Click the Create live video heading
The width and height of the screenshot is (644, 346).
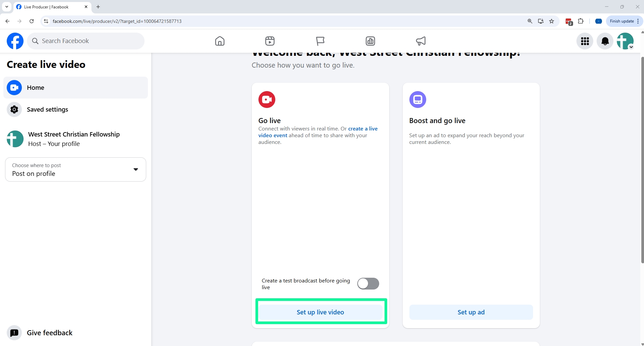[46, 65]
